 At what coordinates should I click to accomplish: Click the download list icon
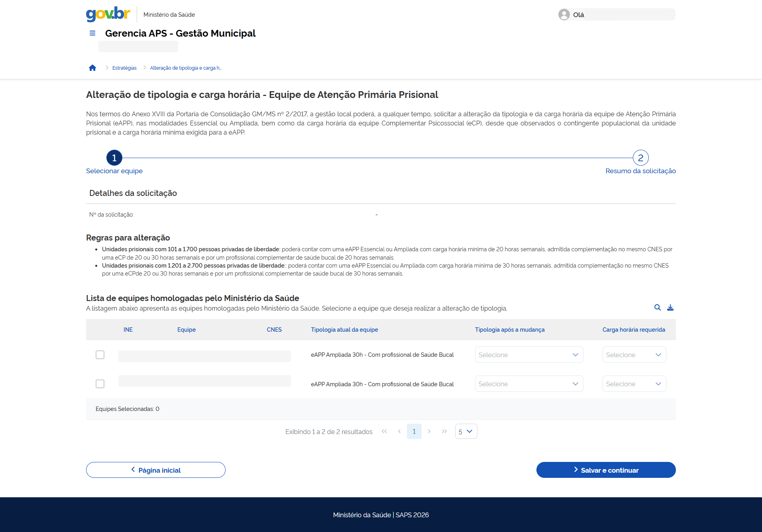[x=670, y=307]
